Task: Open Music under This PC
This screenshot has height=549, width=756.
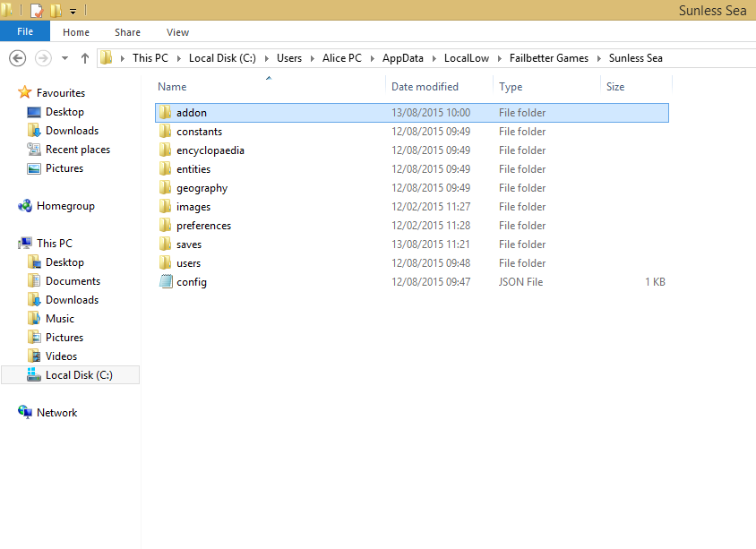Action: pyautogui.click(x=51, y=319)
